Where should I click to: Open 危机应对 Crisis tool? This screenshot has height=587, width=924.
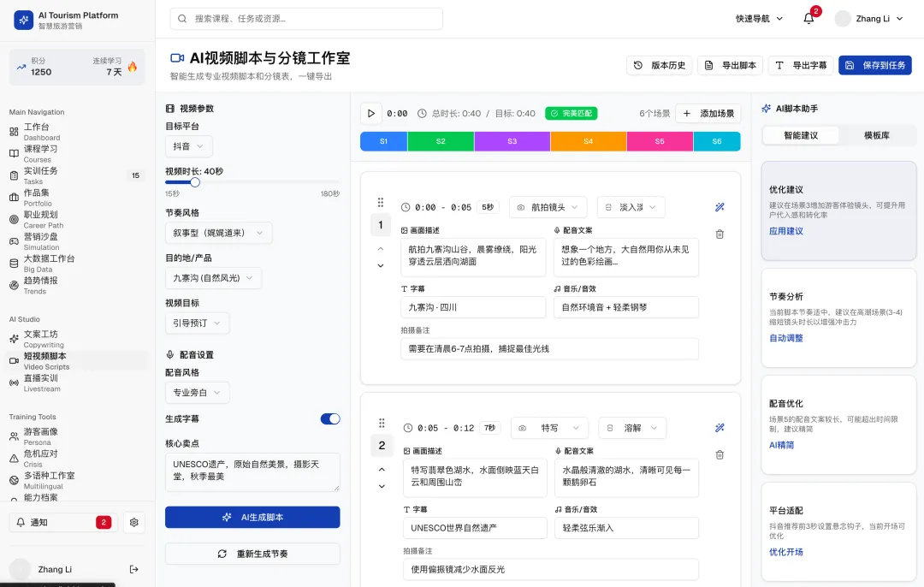[77, 459]
